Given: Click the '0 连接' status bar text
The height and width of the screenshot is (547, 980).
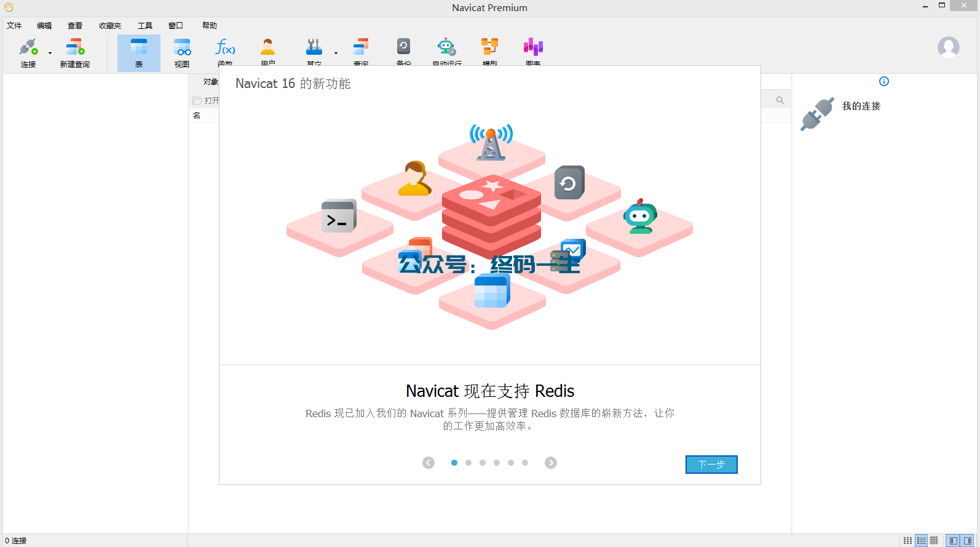Looking at the screenshot, I should point(16,540).
